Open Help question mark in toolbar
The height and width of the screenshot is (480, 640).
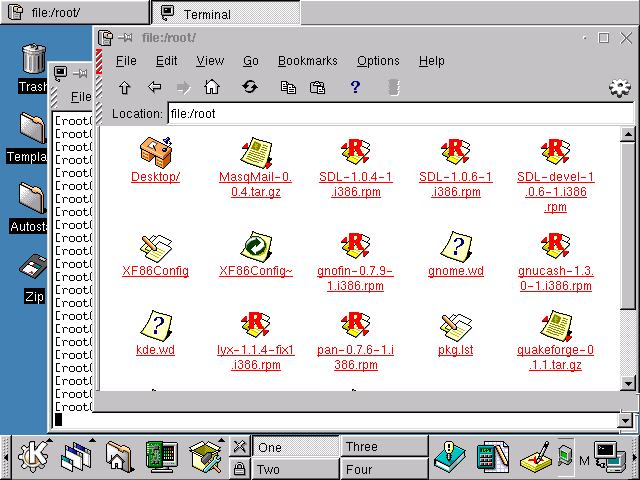click(355, 87)
